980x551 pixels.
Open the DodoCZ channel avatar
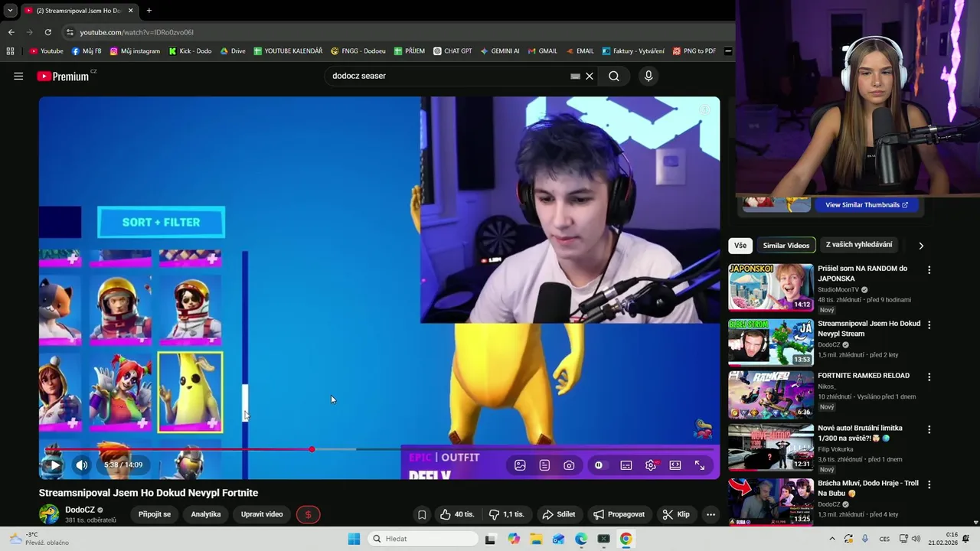(x=49, y=514)
